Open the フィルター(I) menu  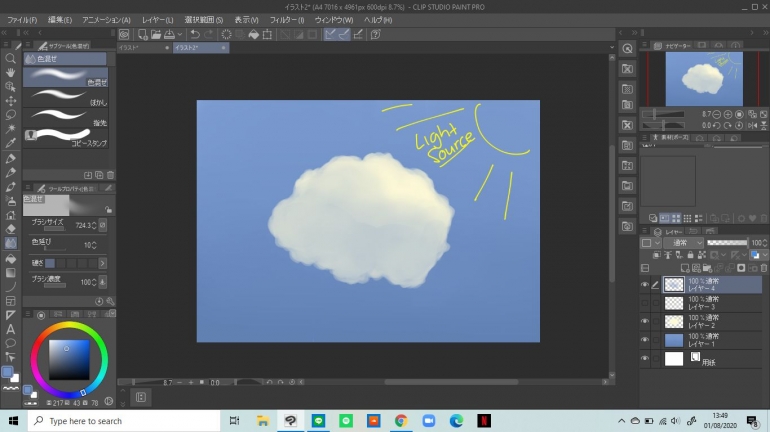(287, 20)
